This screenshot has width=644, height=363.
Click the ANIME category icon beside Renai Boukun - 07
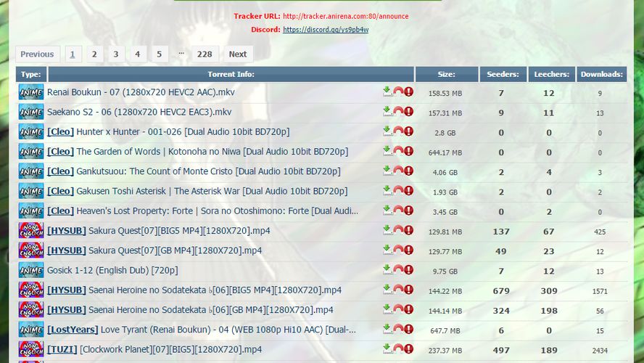pos(31,92)
